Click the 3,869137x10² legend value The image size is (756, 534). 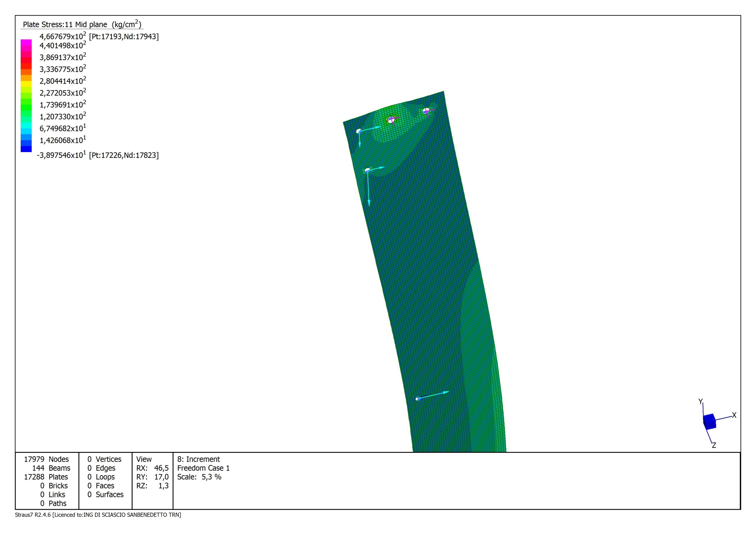pos(63,57)
